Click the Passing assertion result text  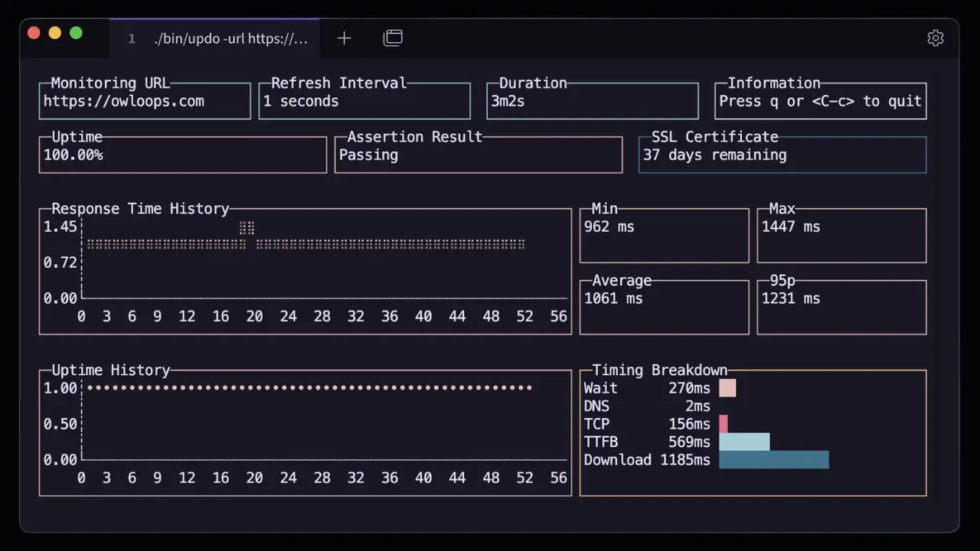[368, 155]
